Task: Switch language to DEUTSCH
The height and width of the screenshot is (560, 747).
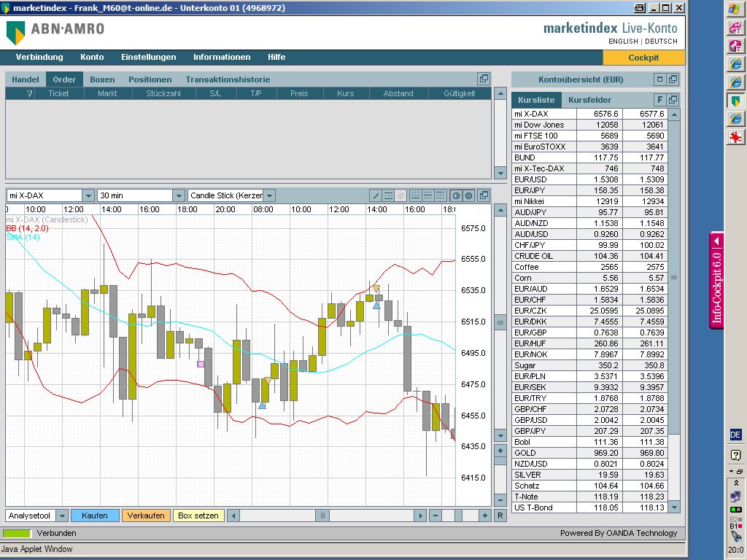Action: (661, 42)
